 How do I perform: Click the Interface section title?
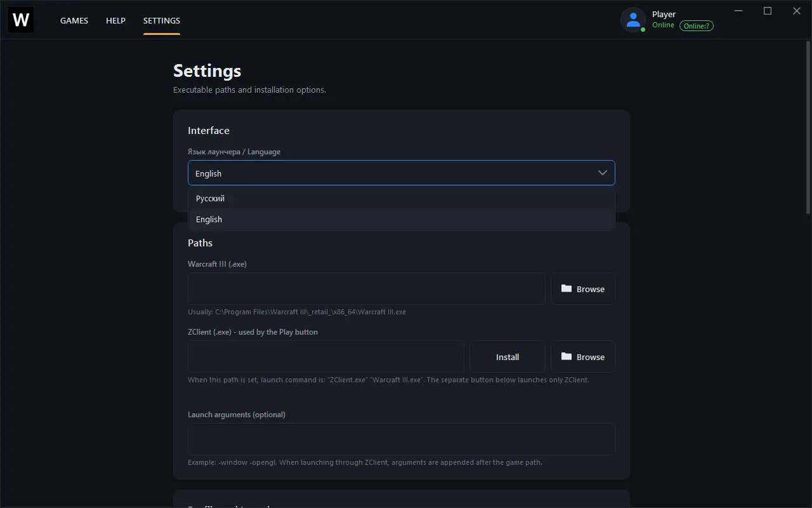click(209, 130)
